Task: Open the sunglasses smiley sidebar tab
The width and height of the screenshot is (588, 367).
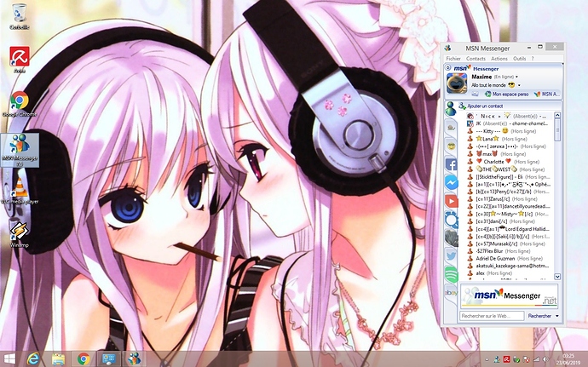Action: click(451, 146)
